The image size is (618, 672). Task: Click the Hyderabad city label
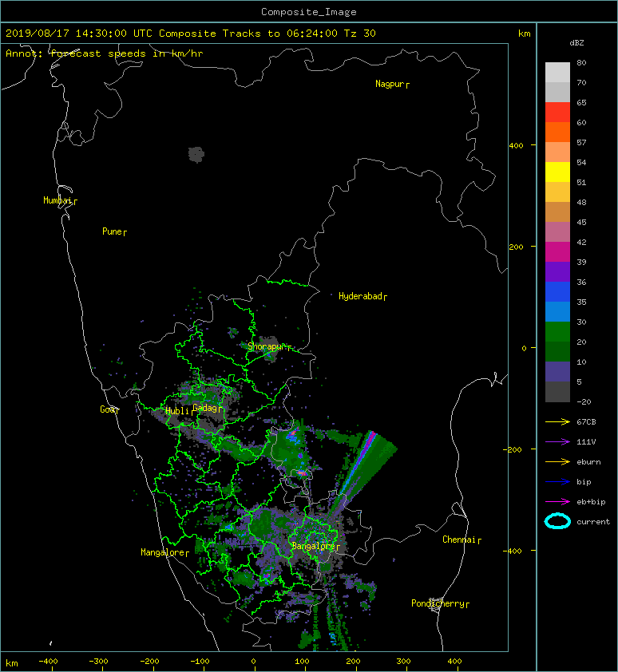click(361, 296)
